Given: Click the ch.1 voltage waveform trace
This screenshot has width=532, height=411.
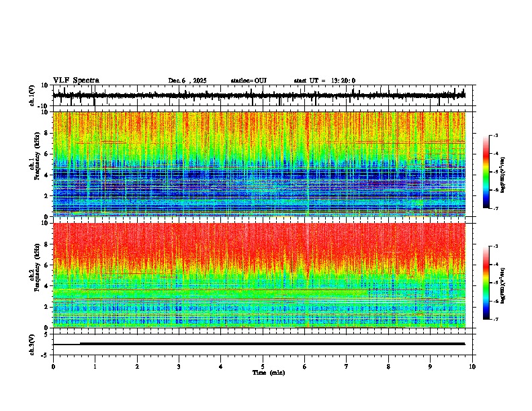Looking at the screenshot, I should point(259,95).
